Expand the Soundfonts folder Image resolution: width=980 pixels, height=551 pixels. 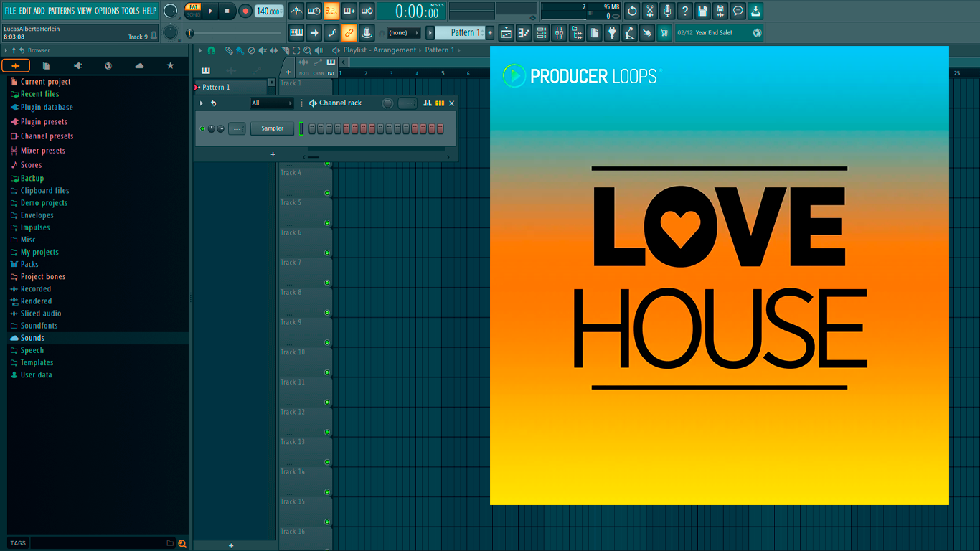(39, 326)
